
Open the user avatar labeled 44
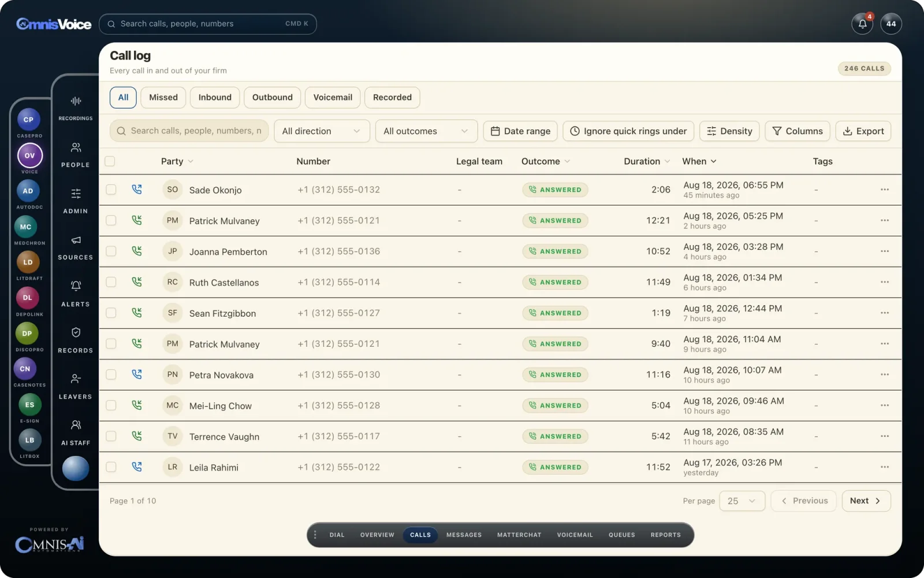(x=891, y=24)
